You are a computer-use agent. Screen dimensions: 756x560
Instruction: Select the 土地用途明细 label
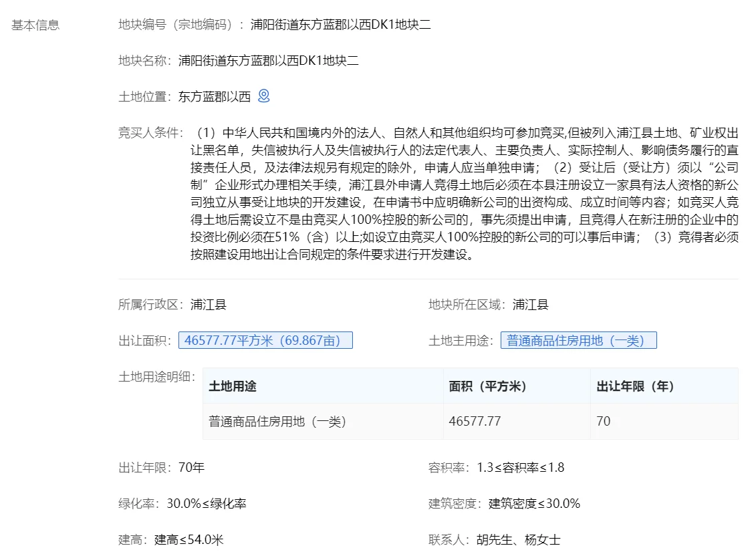point(157,377)
